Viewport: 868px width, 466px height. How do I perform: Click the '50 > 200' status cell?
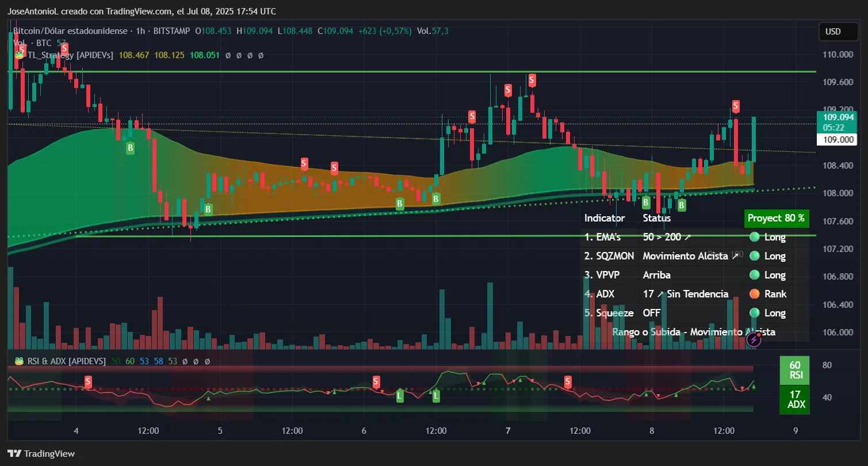click(x=667, y=236)
